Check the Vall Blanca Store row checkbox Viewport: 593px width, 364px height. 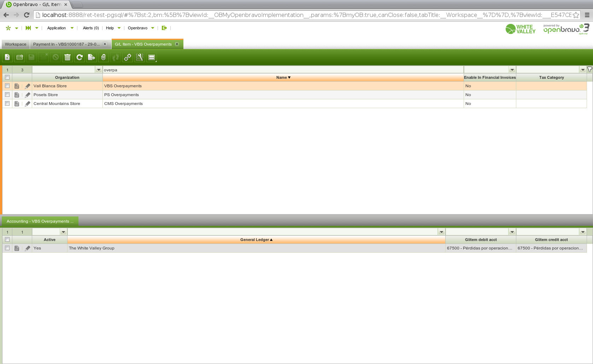click(7, 86)
